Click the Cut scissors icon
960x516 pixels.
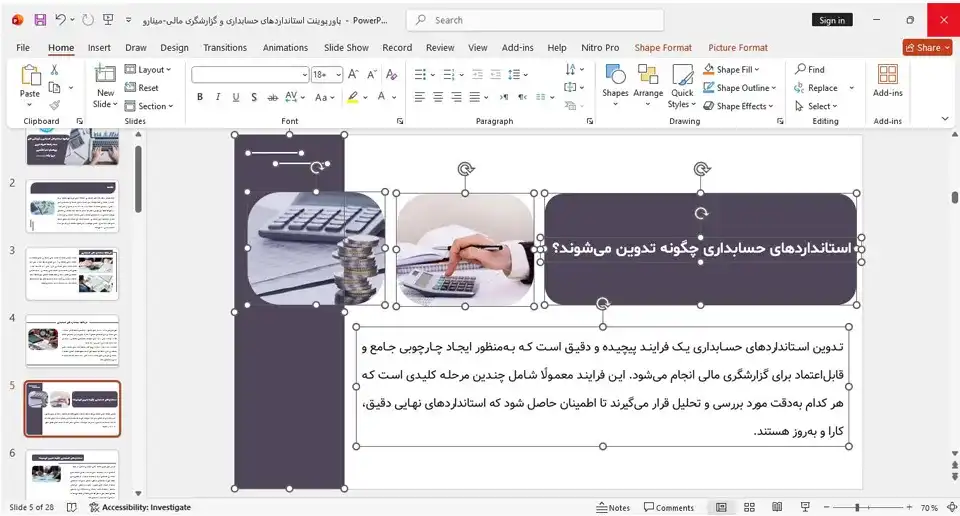(x=54, y=70)
